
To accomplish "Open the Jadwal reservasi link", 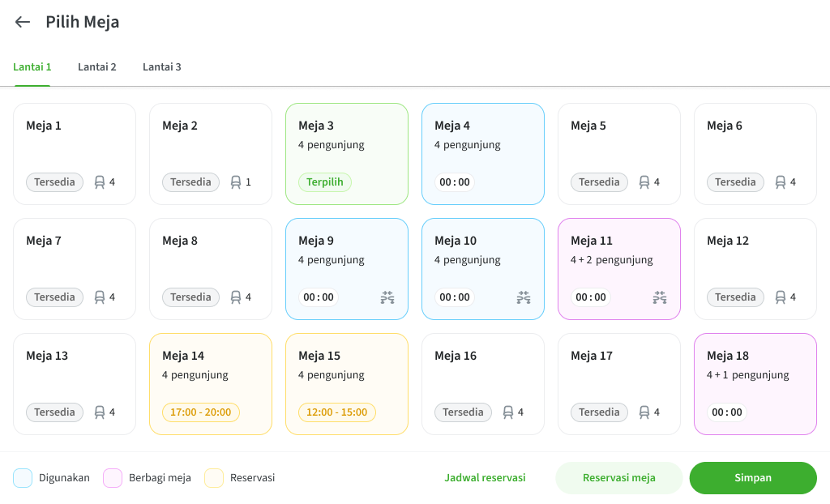I will pos(485,478).
